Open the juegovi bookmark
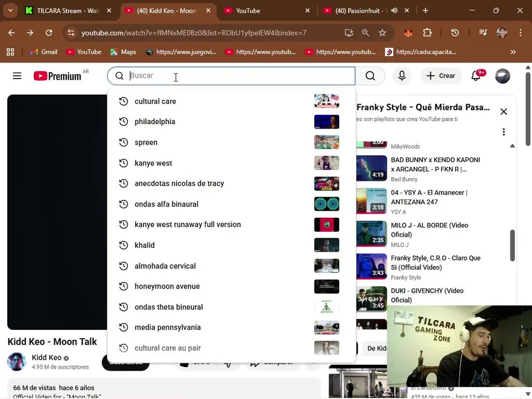Viewport: 532px width, 399px height. (181, 52)
